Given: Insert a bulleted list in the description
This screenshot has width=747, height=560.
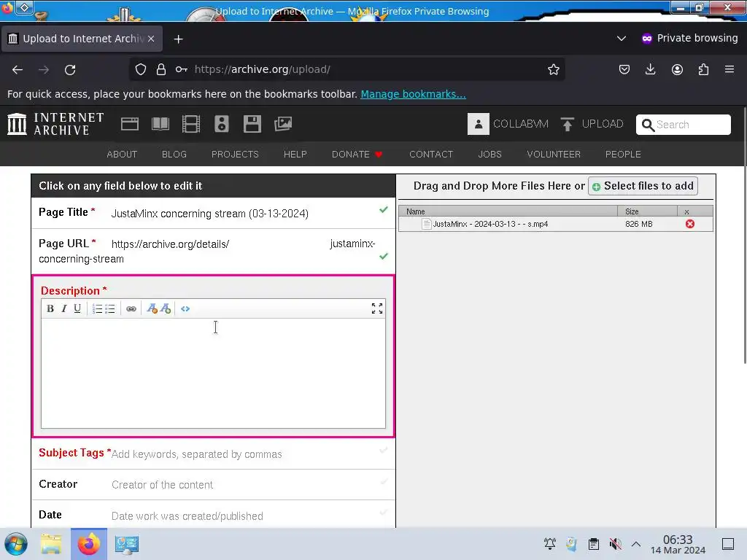Looking at the screenshot, I should tap(110, 308).
